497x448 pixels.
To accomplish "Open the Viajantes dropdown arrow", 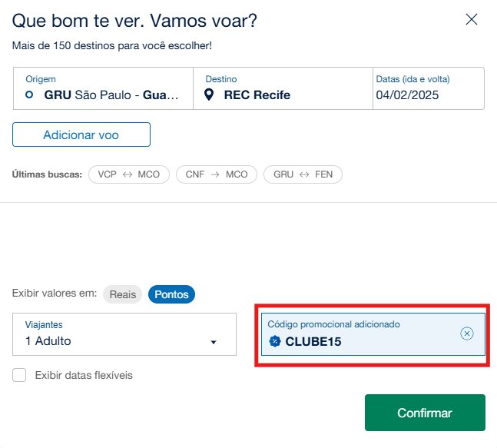I will tap(214, 342).
